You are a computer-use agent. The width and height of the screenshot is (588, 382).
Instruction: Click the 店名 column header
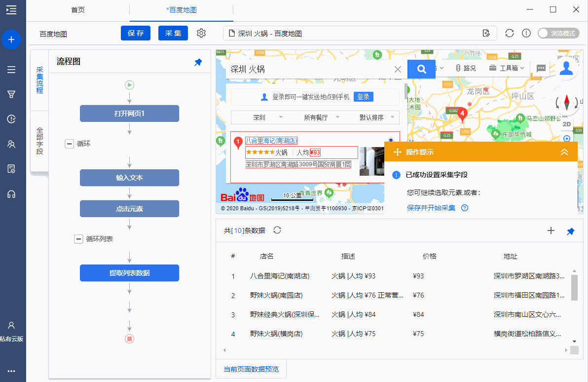267,256
